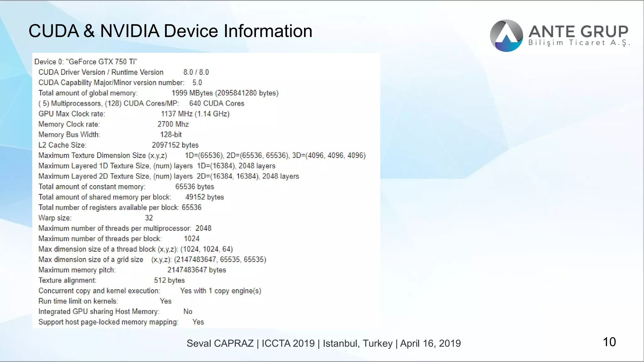Image resolution: width=644 pixels, height=362 pixels.
Task: Select the Total amount of global memory line
Action: point(158,93)
